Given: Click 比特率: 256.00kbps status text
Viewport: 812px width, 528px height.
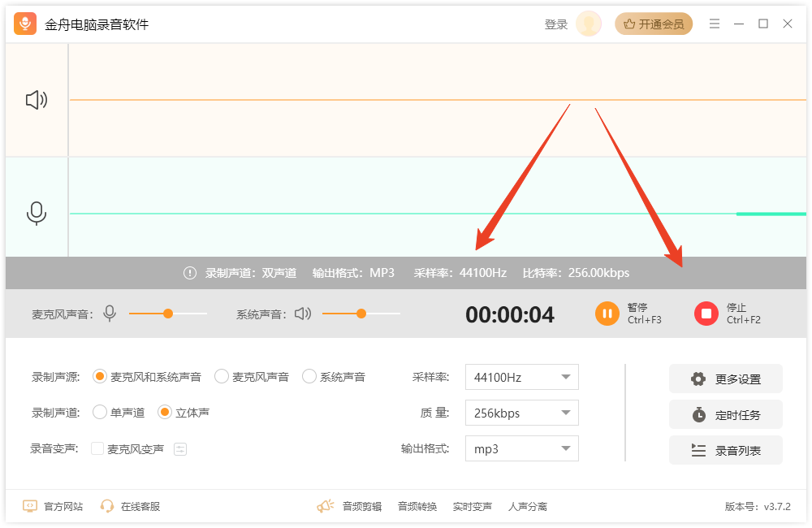Looking at the screenshot, I should (576, 273).
